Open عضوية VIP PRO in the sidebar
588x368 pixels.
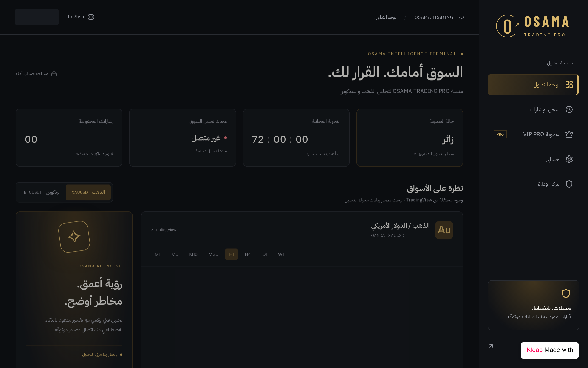click(x=533, y=134)
